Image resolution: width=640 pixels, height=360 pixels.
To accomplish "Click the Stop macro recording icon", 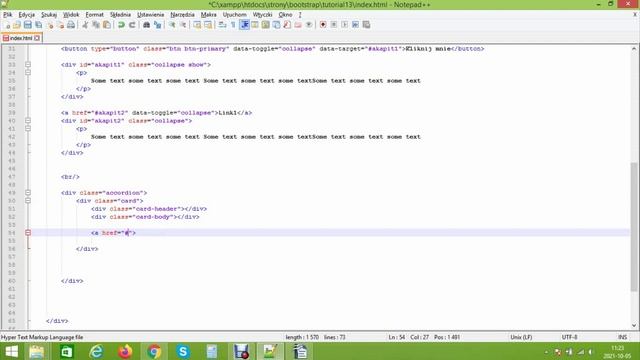I will 334,25.
